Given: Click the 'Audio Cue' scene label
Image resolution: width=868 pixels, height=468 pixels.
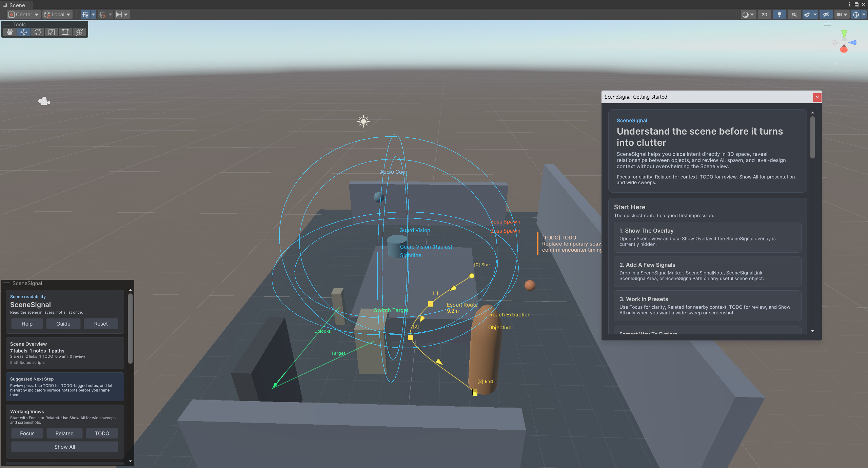Looking at the screenshot, I should point(392,172).
